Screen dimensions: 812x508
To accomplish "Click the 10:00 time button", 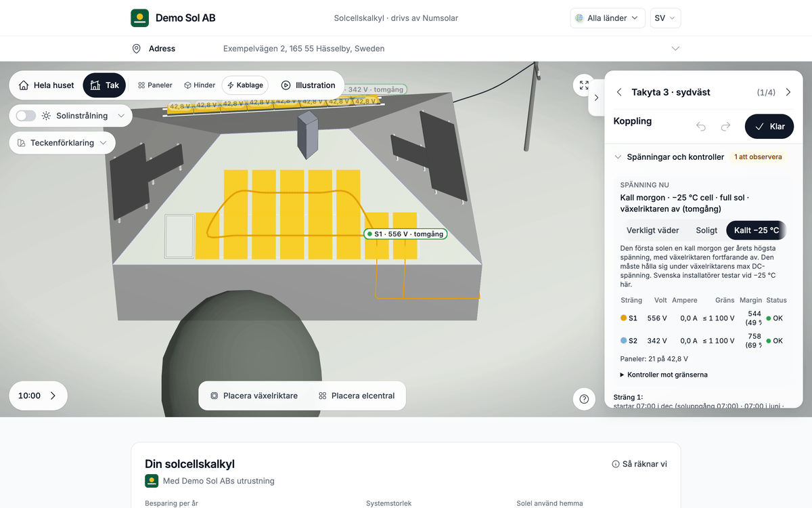I will pyautogui.click(x=38, y=396).
